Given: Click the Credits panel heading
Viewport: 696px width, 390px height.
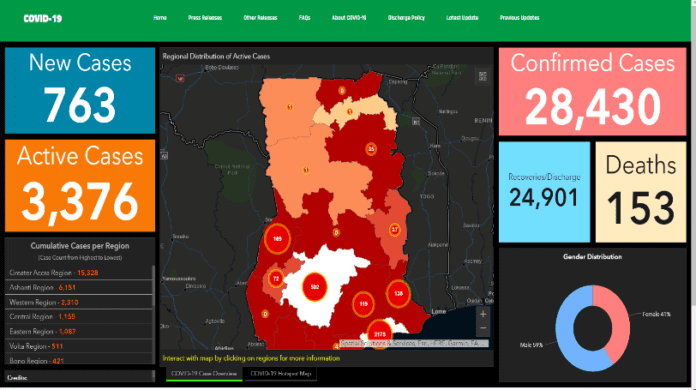Looking at the screenshot, I should click(17, 378).
